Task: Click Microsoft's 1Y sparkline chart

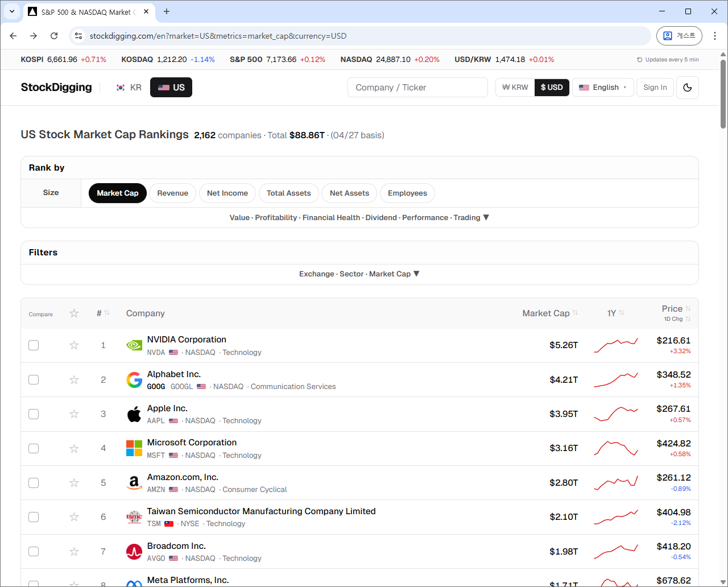Action: pos(616,448)
